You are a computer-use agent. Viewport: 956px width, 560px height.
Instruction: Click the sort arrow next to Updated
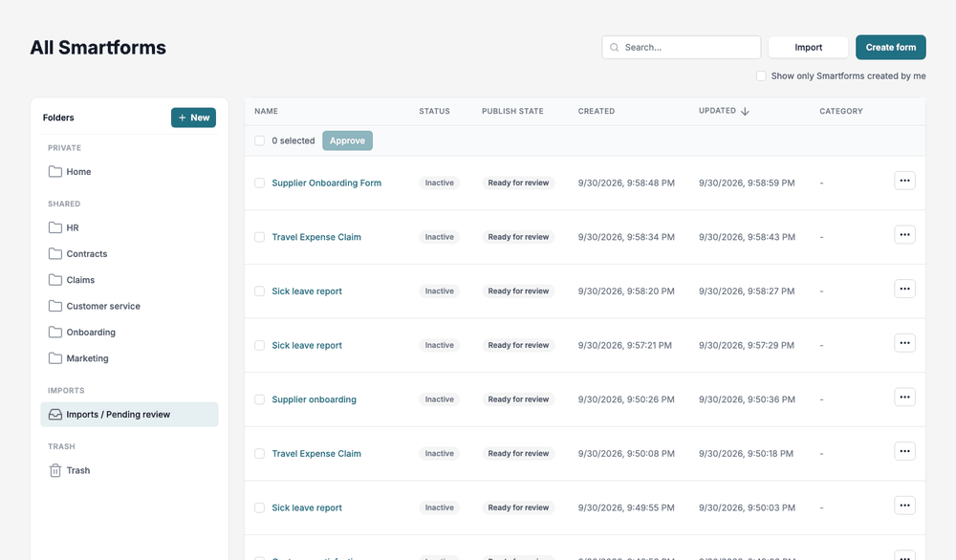[x=745, y=112]
